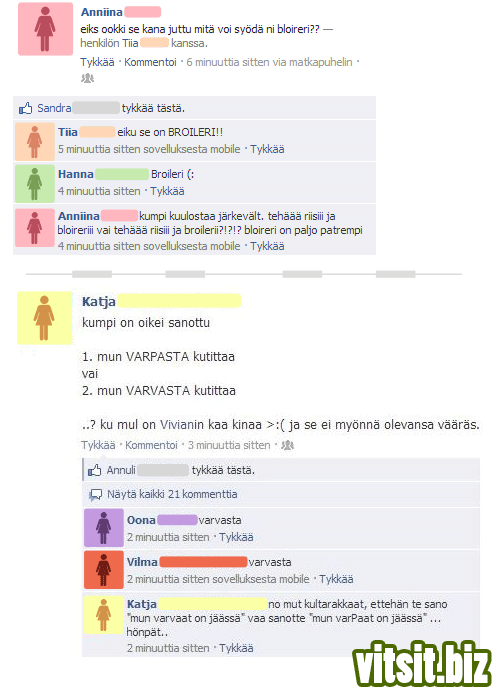Click the friends audience icon under Anniina's post
Viewport: 492px width, 689px height.
[87, 78]
